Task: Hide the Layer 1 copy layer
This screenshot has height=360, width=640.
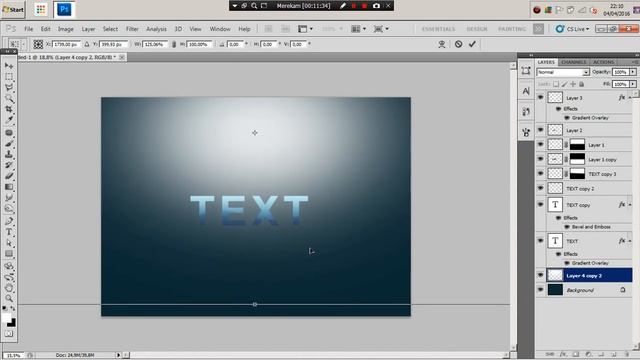Action: (540, 159)
